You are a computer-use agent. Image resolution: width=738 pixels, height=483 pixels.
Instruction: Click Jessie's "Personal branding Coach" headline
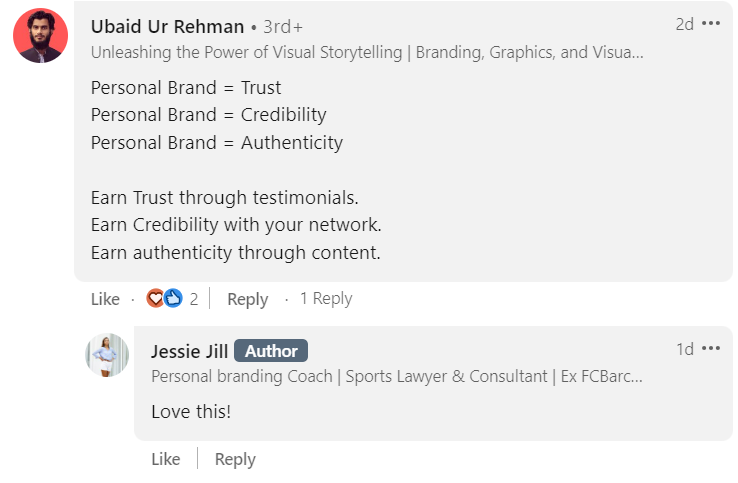coord(396,377)
